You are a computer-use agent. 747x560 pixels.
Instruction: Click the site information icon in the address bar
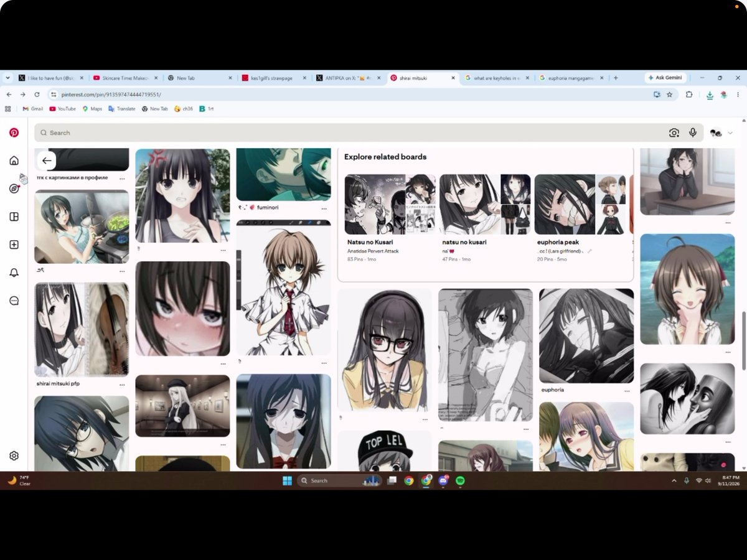(x=54, y=95)
